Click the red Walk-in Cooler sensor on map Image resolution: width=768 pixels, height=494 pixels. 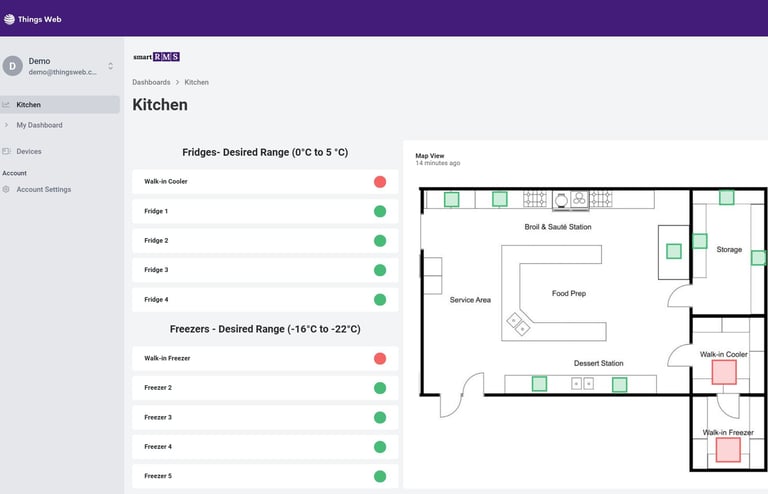724,372
